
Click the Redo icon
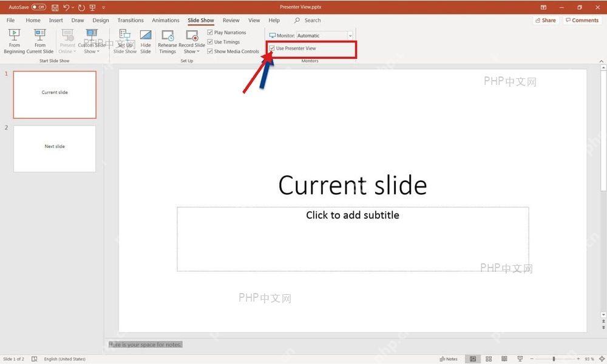(81, 7)
